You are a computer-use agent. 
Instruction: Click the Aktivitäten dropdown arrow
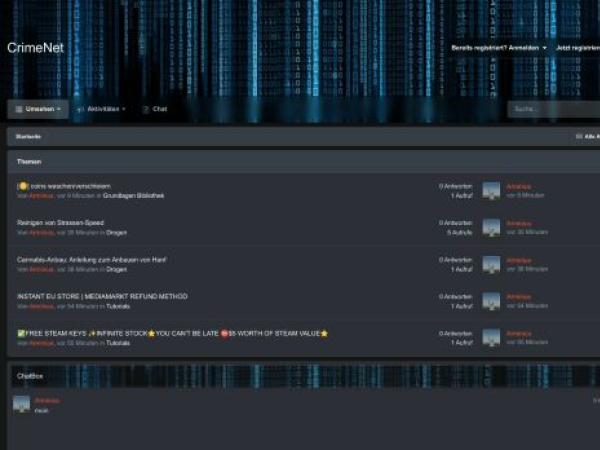(x=124, y=109)
